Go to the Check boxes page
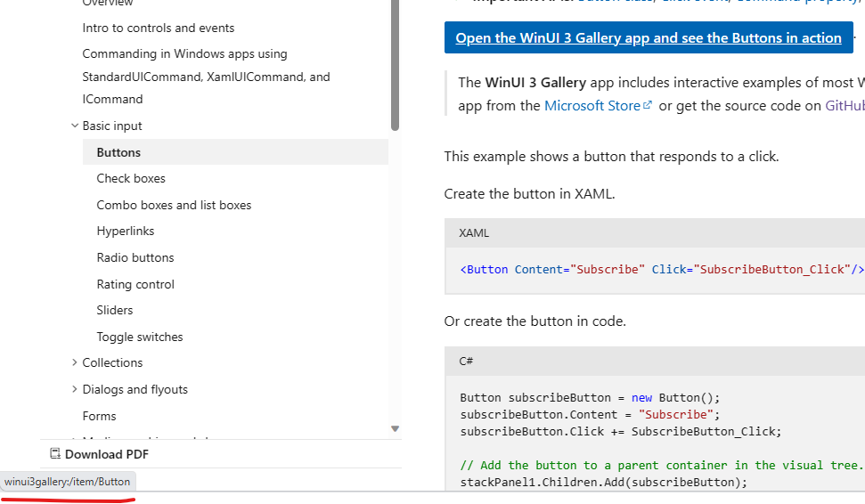865x504 pixels. point(131,178)
